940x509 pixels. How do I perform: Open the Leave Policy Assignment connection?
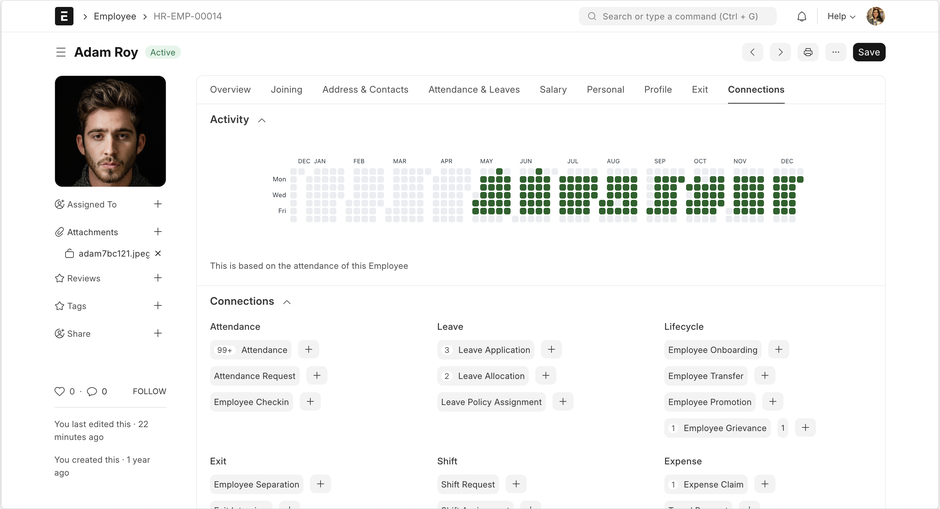[492, 402]
